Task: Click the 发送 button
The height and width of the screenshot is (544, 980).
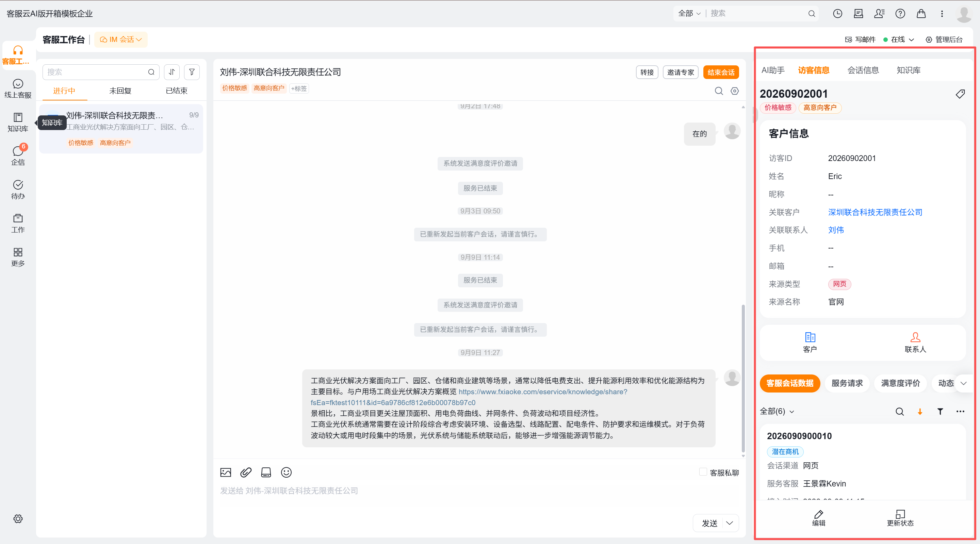Action: (709, 523)
